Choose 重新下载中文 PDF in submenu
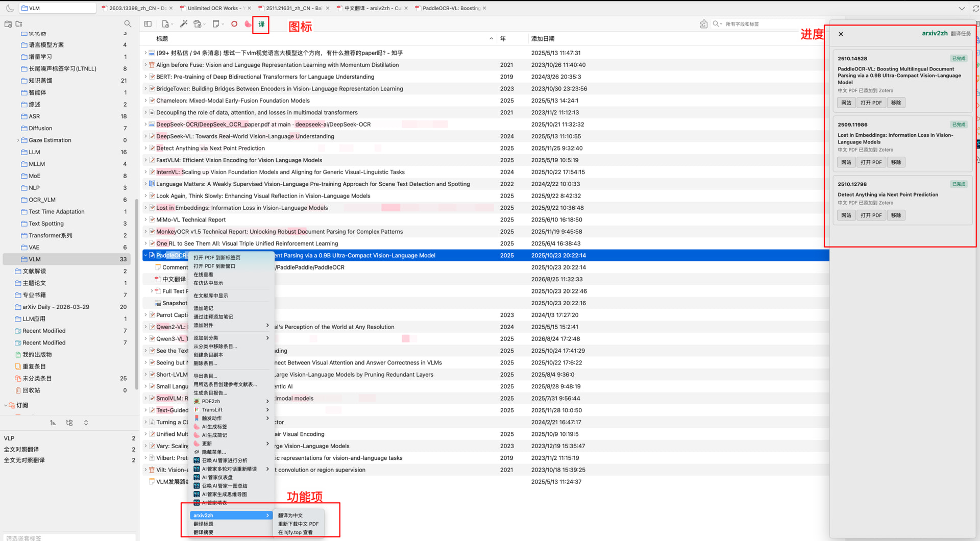The height and width of the screenshot is (541, 980). (x=299, y=524)
